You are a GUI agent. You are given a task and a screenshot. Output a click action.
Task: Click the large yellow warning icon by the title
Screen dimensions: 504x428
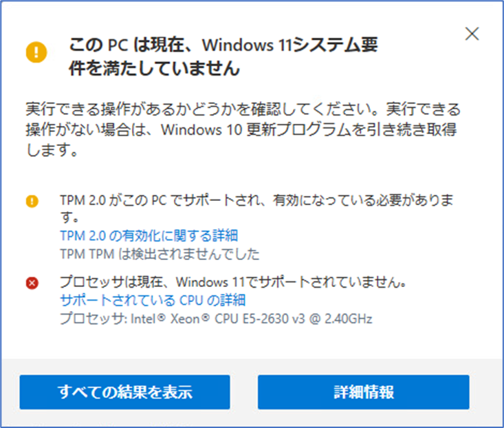click(36, 52)
